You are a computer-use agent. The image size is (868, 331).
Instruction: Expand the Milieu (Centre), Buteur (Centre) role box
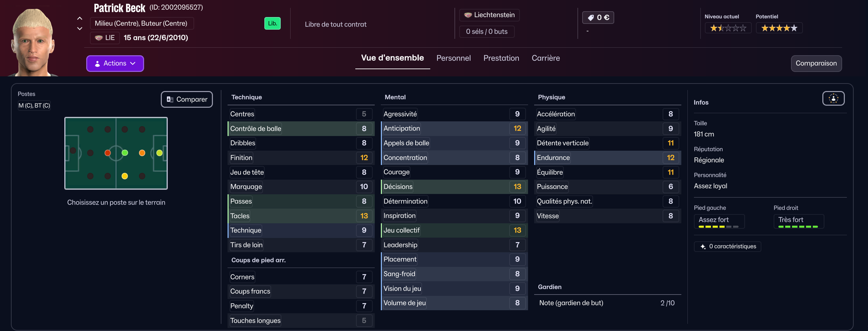coord(141,24)
